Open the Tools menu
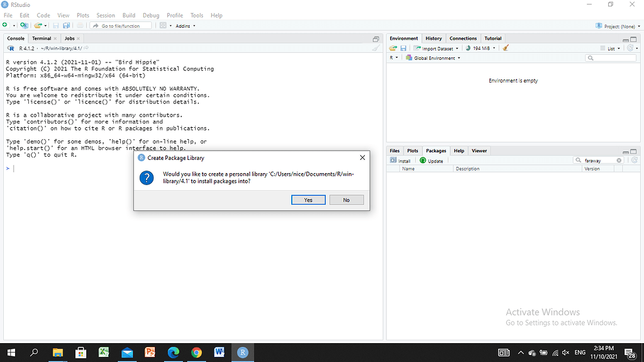The width and height of the screenshot is (644, 362). (x=197, y=15)
